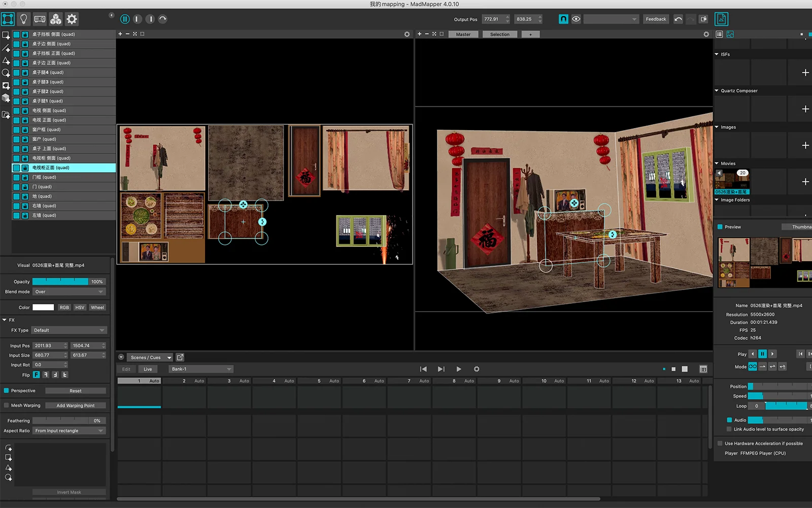
Task: Open input view settings gear
Action: [407, 34]
